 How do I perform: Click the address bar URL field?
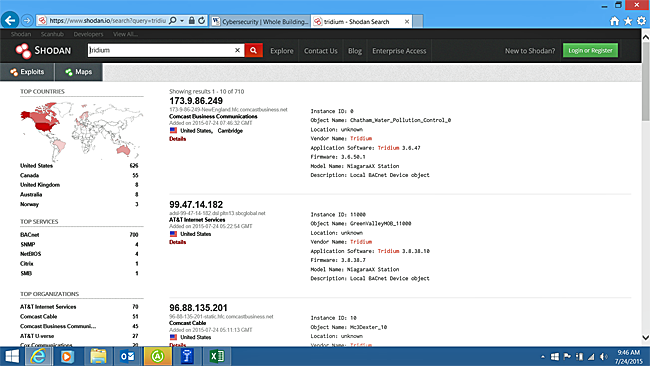click(108, 21)
